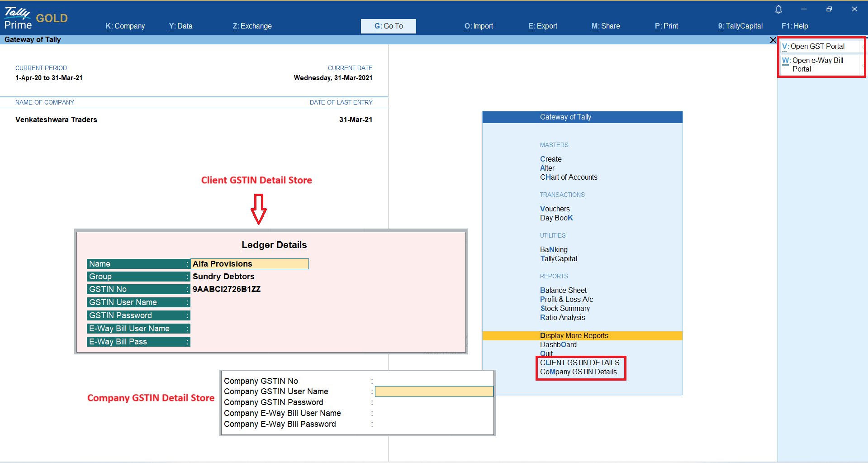Open the Y: Data menu
This screenshot has width=868, height=463.
(x=181, y=26)
